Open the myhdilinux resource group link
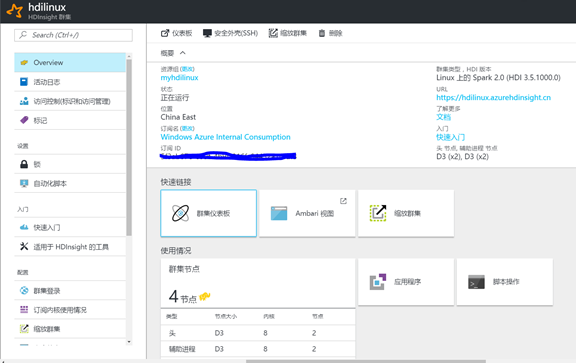 pos(179,78)
